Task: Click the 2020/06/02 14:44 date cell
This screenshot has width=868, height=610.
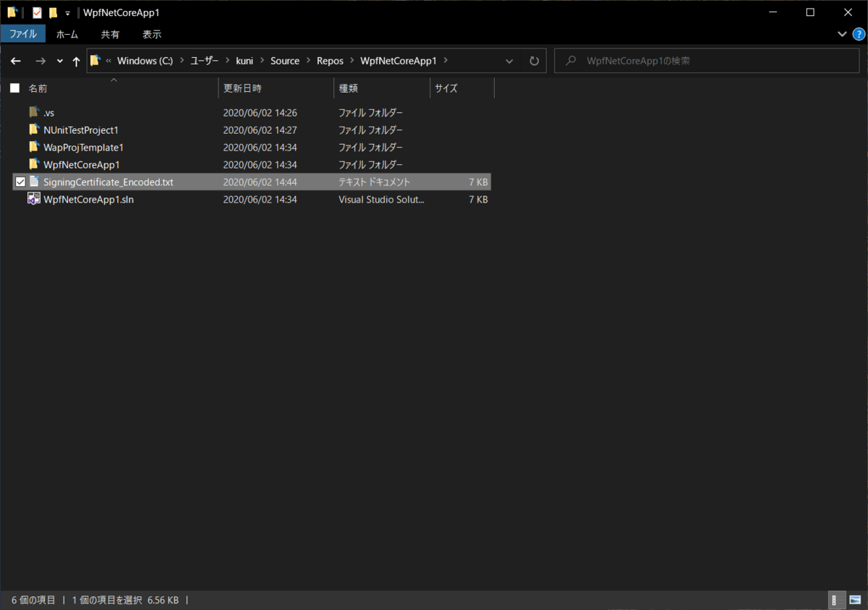Action: coord(260,182)
